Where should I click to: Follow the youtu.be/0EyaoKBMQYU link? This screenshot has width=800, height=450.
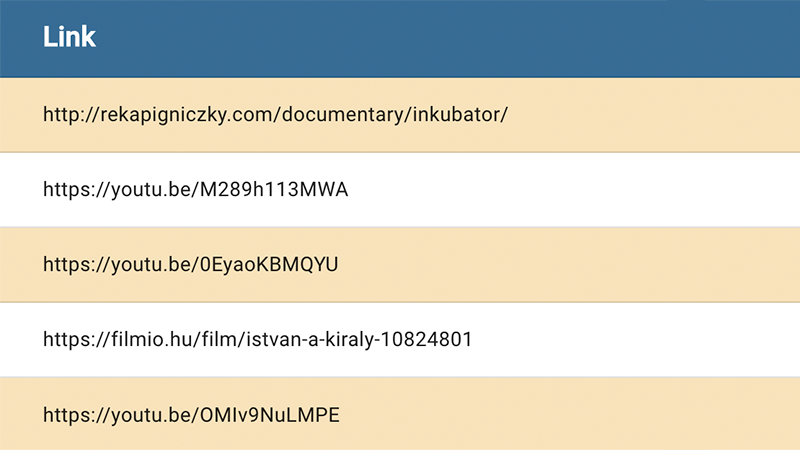190,265
